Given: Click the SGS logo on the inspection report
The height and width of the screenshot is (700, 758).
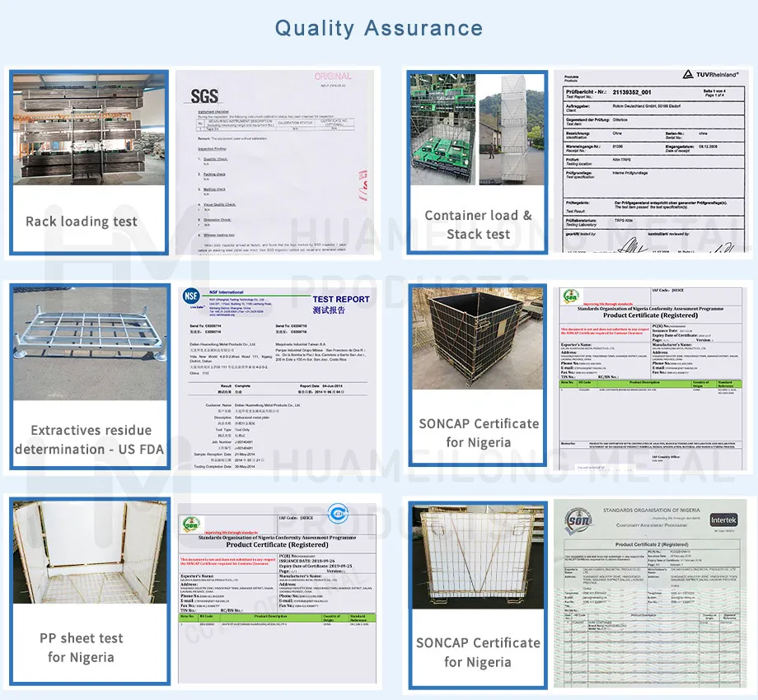Looking at the screenshot, I should click(x=204, y=96).
